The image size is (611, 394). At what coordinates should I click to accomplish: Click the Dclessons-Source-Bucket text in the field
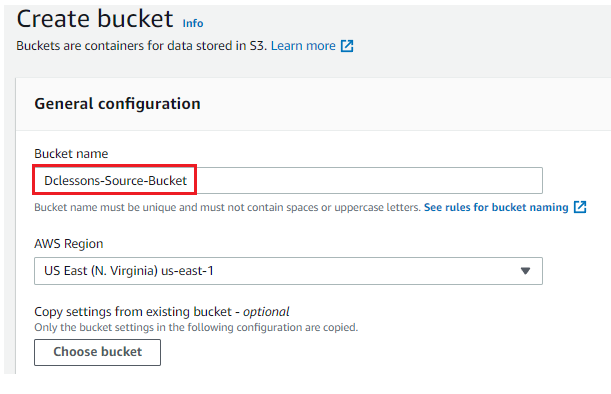point(115,181)
